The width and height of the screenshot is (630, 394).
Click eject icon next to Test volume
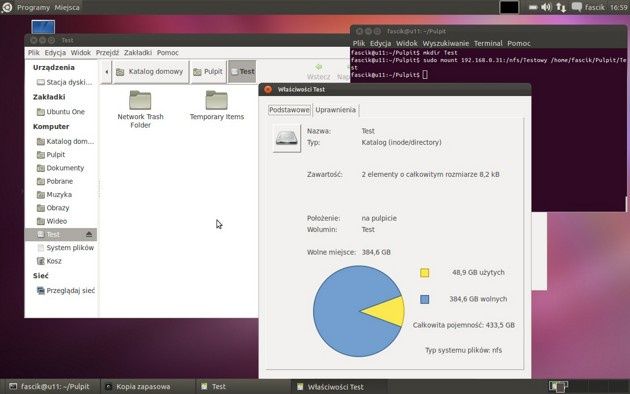[89, 234]
